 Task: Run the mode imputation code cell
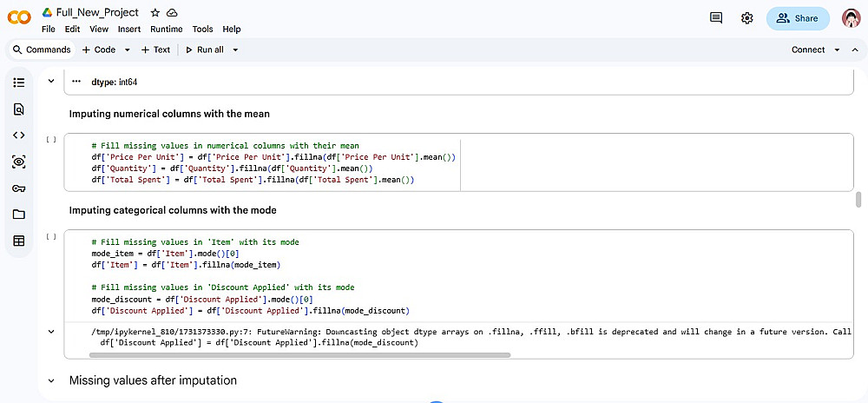point(51,236)
